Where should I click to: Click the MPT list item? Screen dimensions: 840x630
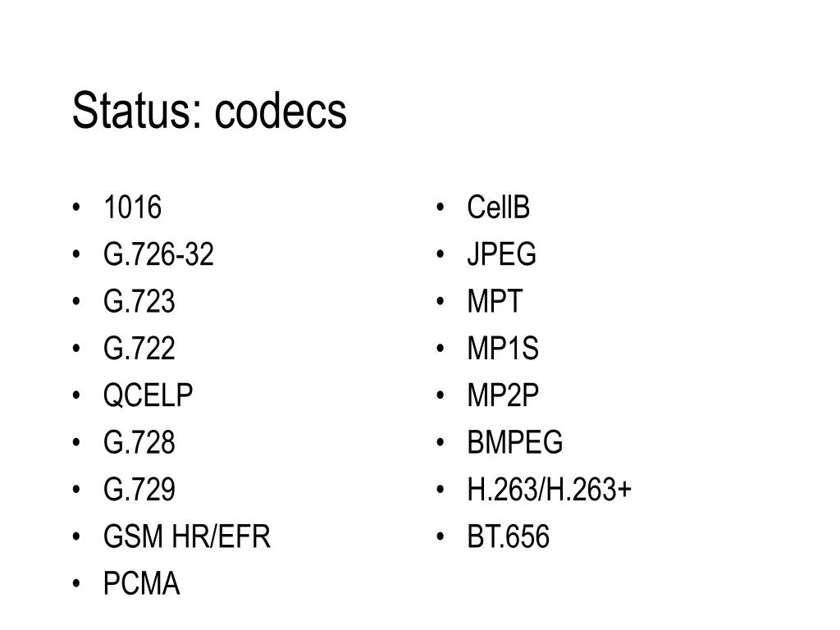pyautogui.click(x=495, y=301)
